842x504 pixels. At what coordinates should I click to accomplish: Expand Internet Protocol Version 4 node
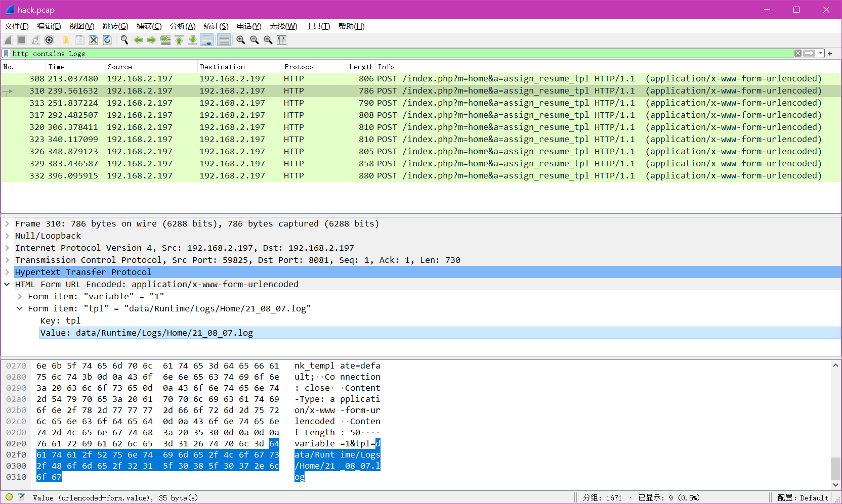[7, 248]
